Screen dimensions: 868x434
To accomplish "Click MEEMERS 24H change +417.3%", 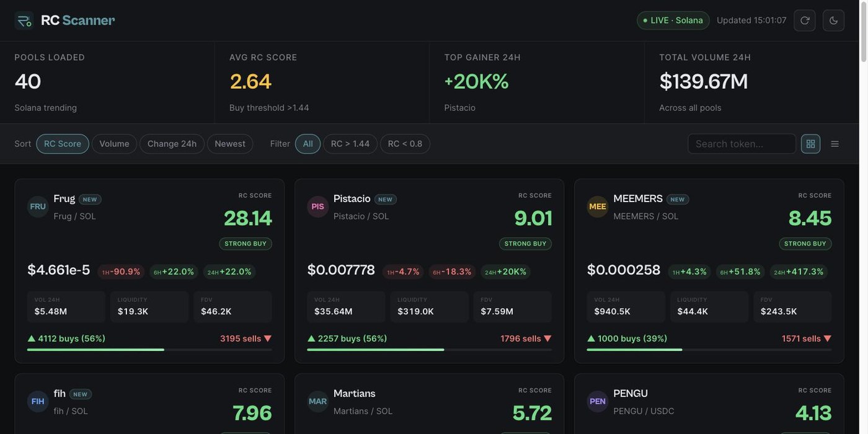I will [x=799, y=272].
